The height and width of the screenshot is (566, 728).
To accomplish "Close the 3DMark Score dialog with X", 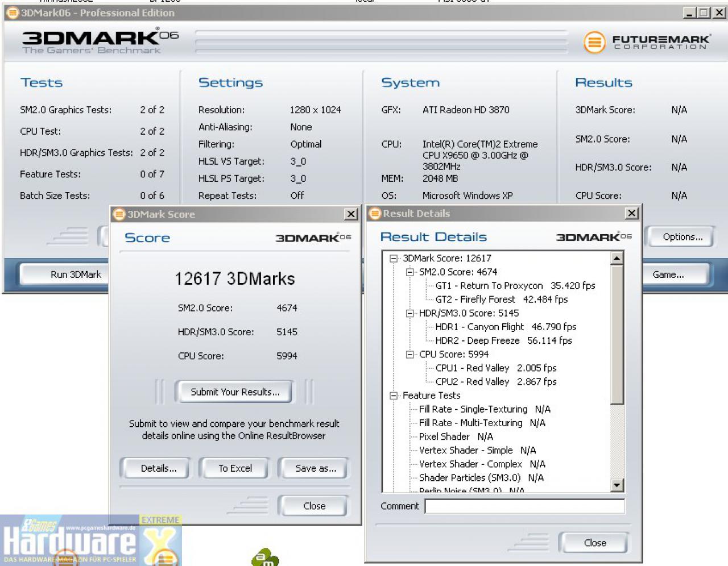I will (351, 214).
